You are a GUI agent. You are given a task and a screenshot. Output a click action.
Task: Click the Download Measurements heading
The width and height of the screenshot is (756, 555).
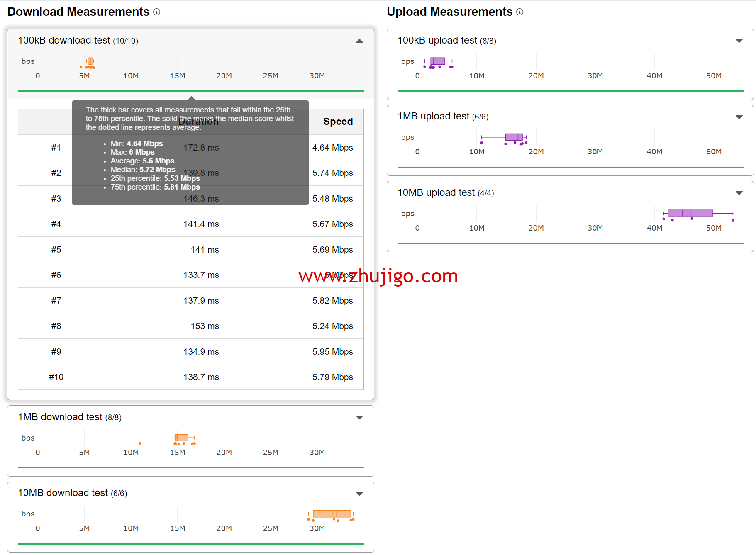pos(78,12)
